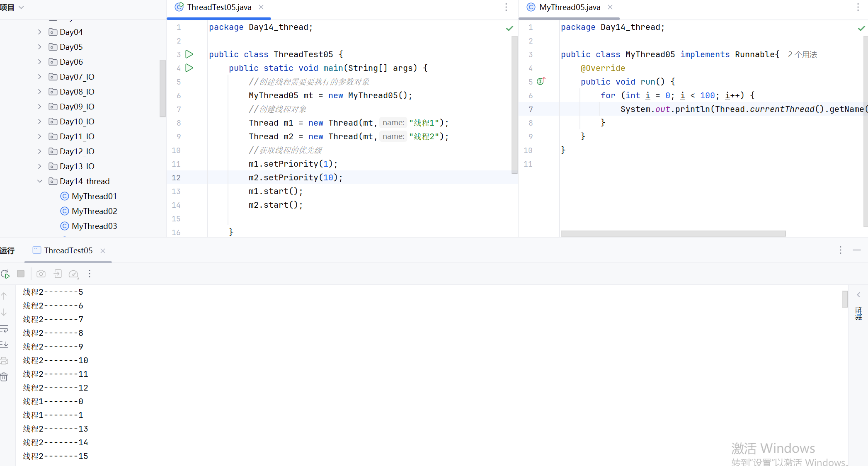The height and width of the screenshot is (466, 868).
Task: Click console line '线程2-------15'
Action: (x=56, y=456)
